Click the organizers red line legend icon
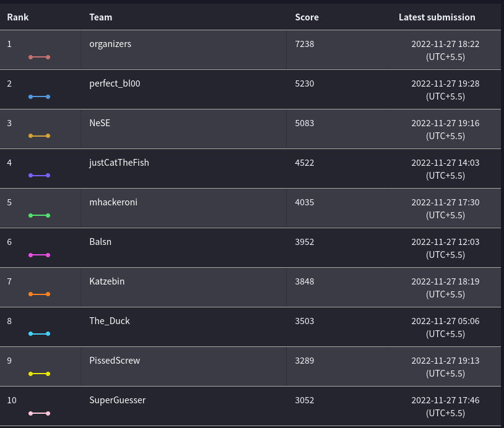 point(39,57)
